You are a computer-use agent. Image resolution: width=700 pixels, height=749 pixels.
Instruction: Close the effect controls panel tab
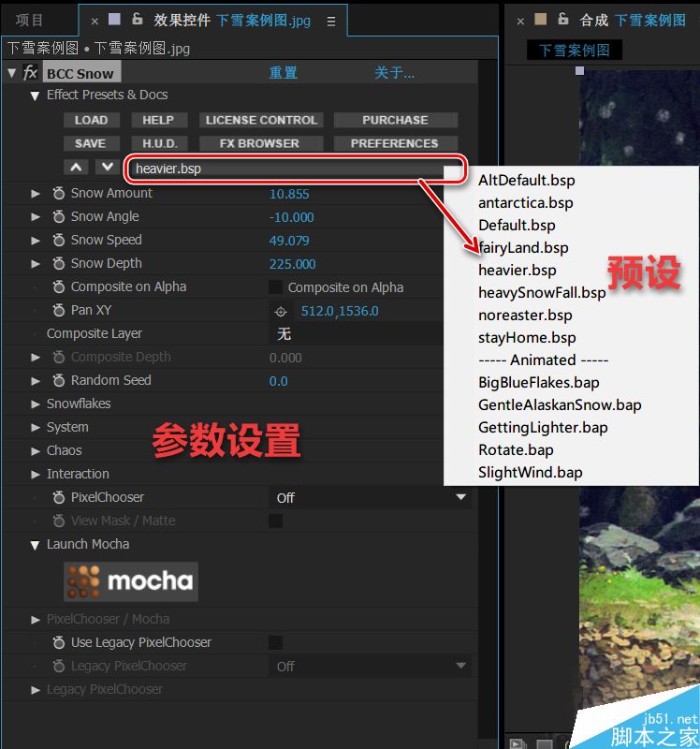click(x=95, y=21)
